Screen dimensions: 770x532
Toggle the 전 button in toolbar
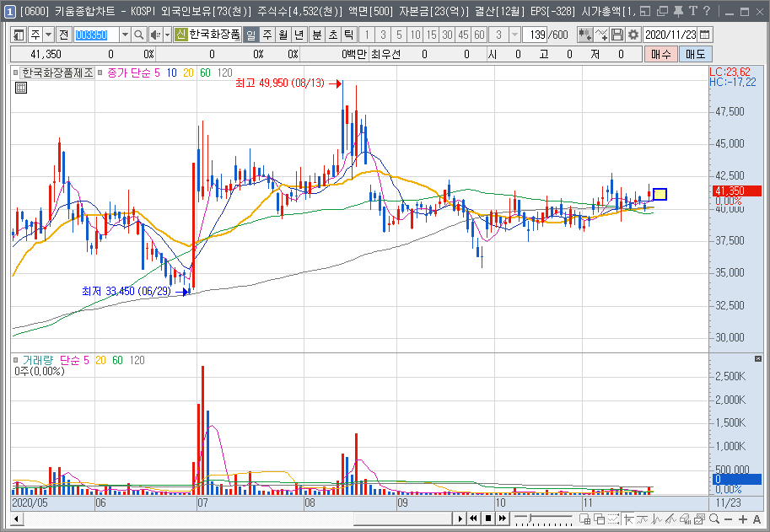(x=64, y=35)
